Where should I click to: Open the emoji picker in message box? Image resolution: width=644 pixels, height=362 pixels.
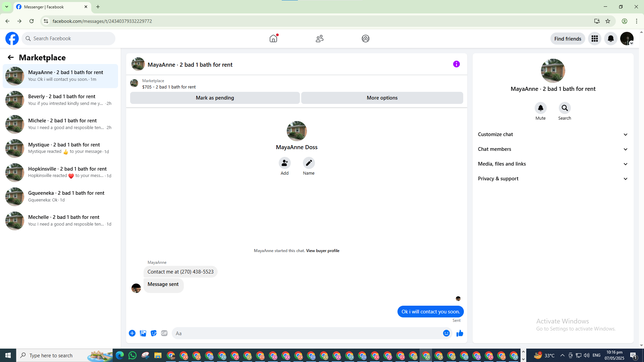pyautogui.click(x=446, y=333)
